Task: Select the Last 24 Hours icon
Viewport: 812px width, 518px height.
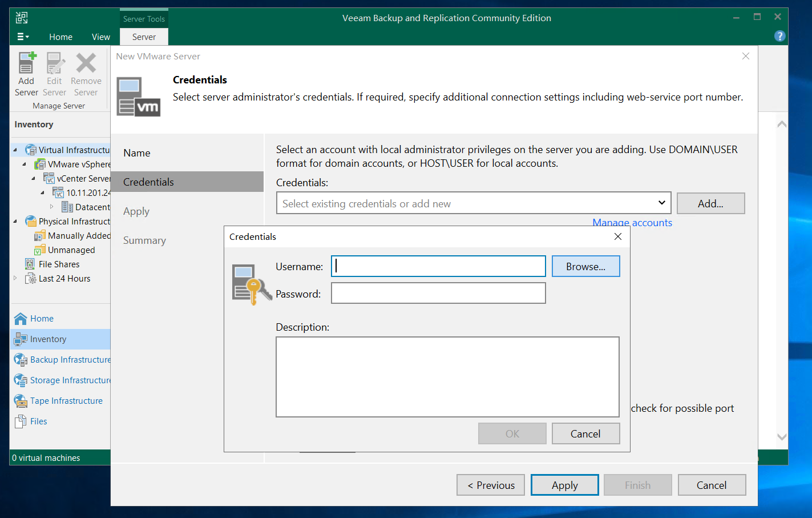Action: point(31,279)
